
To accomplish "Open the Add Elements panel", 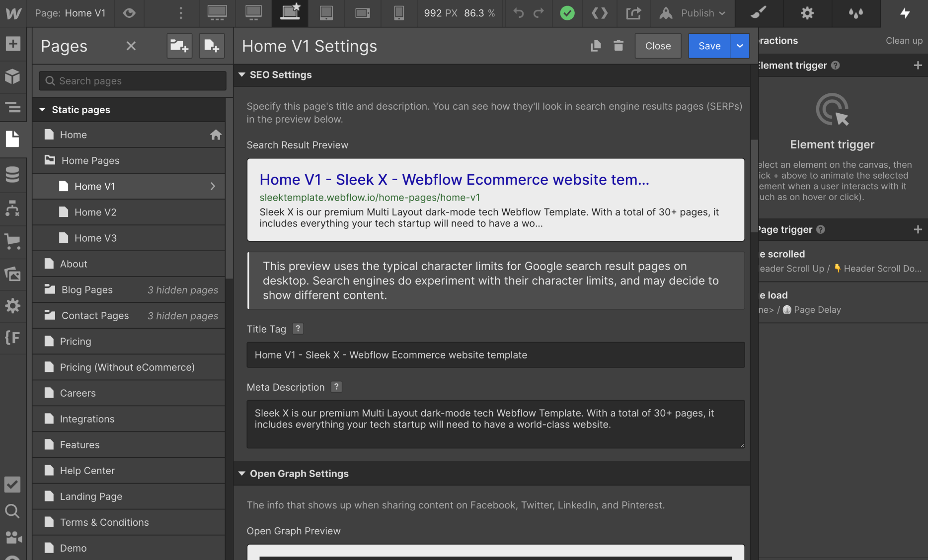I will pyautogui.click(x=12, y=44).
